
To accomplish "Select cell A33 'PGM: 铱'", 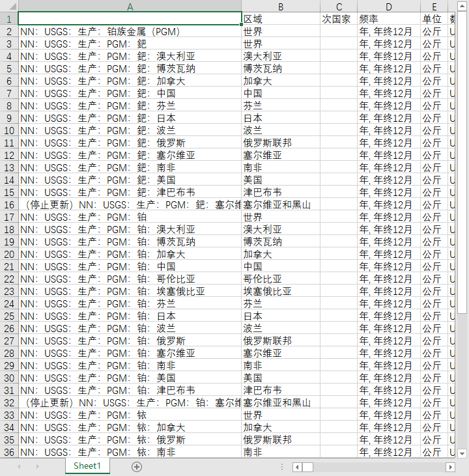I will pyautogui.click(x=130, y=415).
